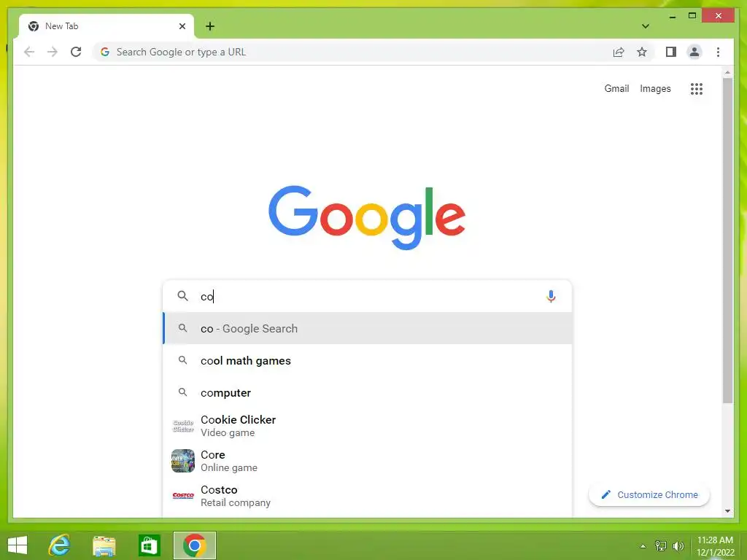Select the 'Core' suggestion text
The image size is (747, 560).
click(x=212, y=455)
